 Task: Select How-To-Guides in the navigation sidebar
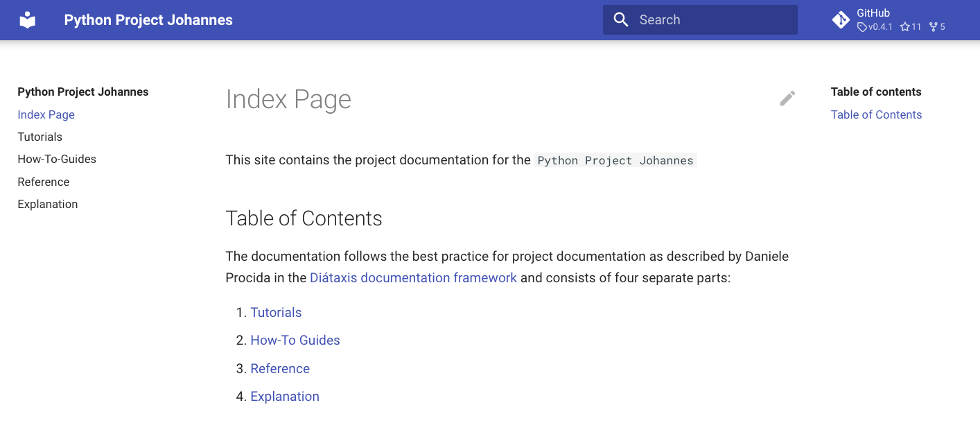[x=56, y=159]
